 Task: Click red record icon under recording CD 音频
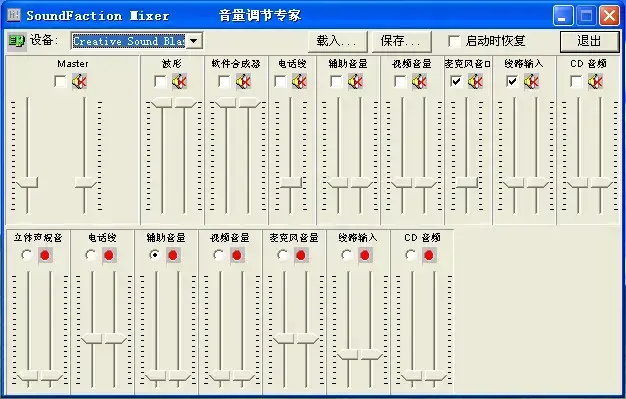pos(429,255)
